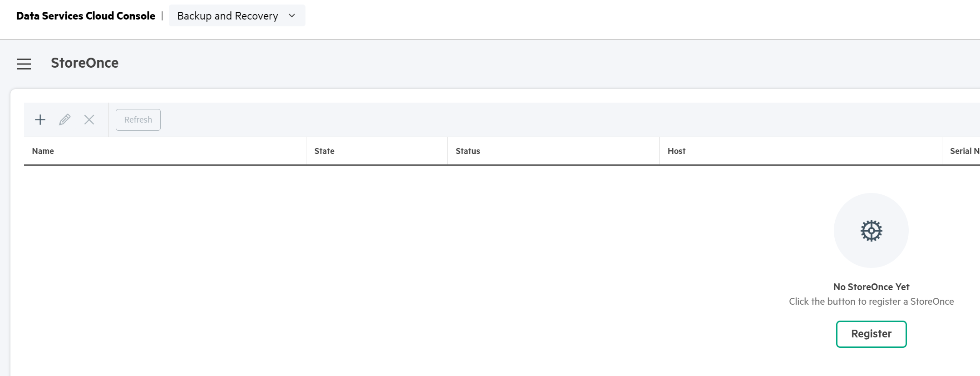This screenshot has height=376, width=980.
Task: Click the X delete icon in toolbar
Action: pos(89,120)
